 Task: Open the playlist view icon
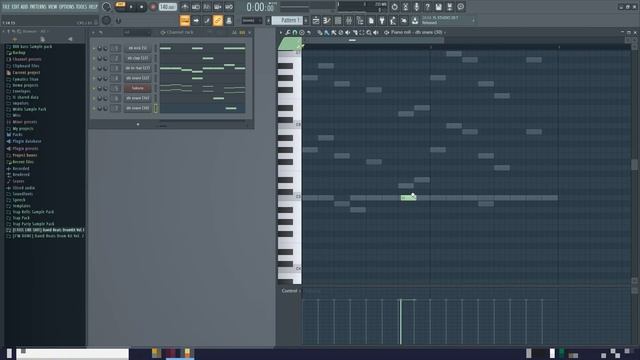point(316,20)
